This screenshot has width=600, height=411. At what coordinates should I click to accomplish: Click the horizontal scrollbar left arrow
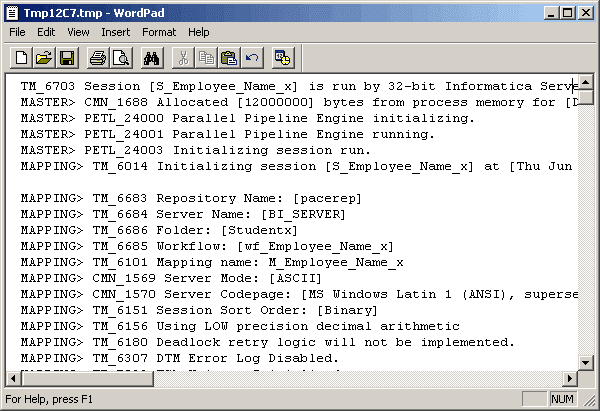point(13,378)
